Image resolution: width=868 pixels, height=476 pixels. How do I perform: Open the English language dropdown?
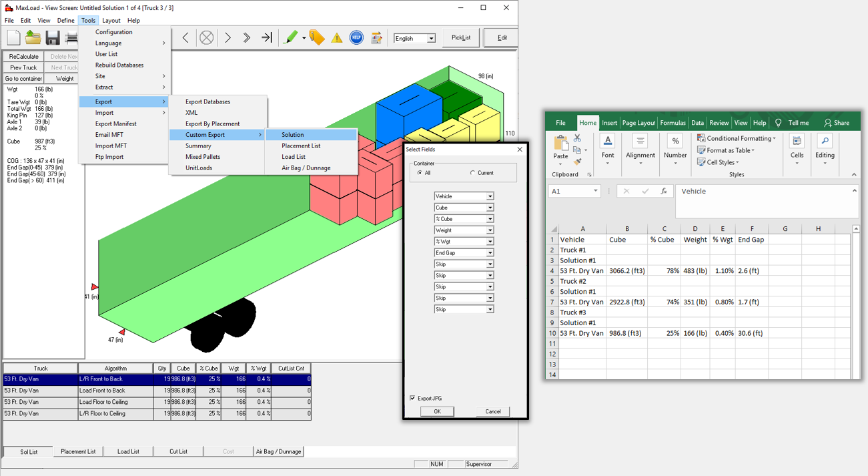431,39
